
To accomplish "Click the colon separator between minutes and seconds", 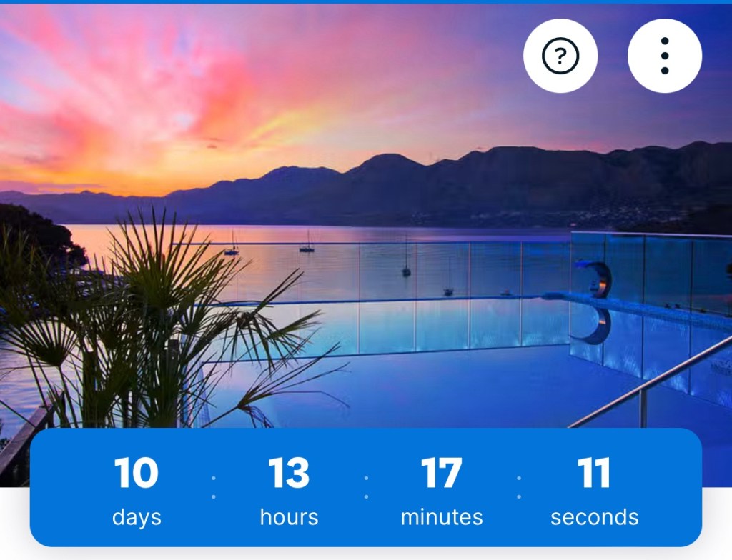I will tap(519, 487).
